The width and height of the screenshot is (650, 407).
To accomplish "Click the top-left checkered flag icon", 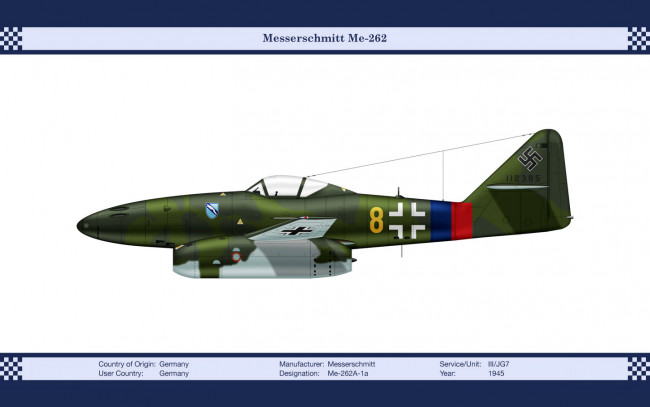I will point(11,39).
